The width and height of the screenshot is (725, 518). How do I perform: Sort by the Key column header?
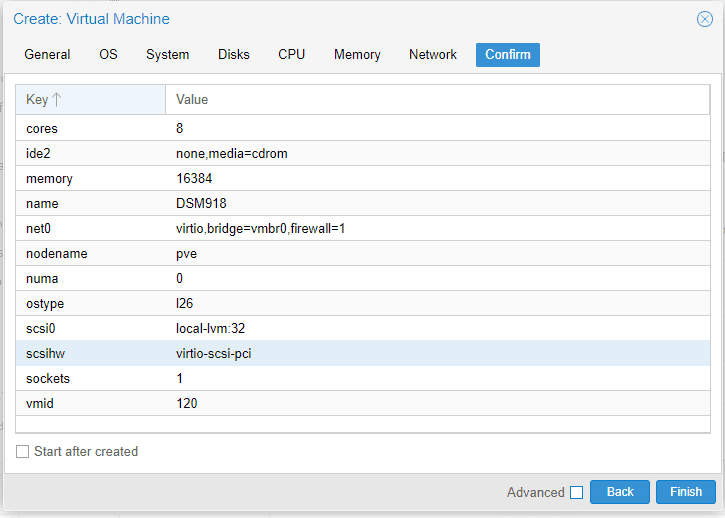(90, 99)
